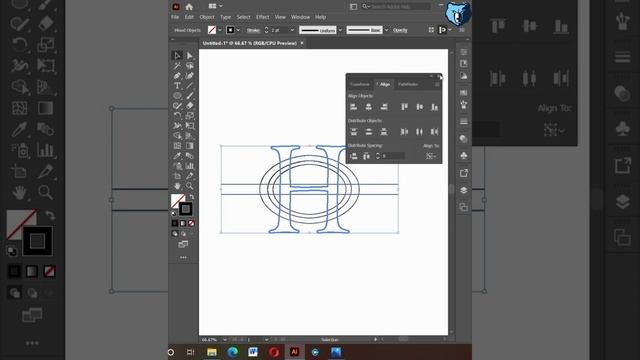Click Vertical Distribute Top icon
Screen dimensions: 640x360
(354, 131)
